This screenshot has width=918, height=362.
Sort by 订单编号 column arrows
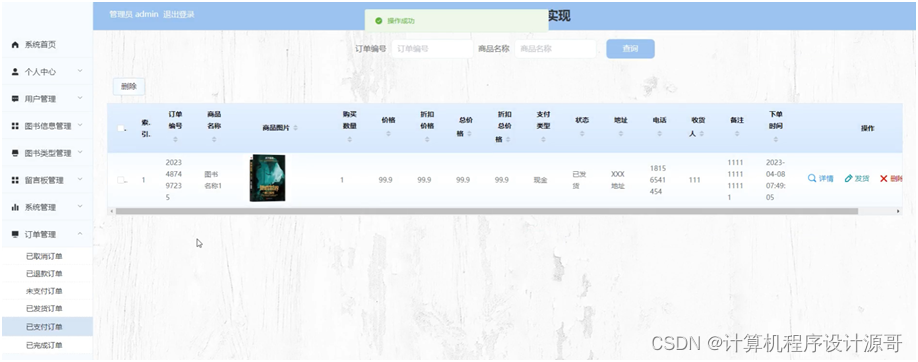pos(175,139)
